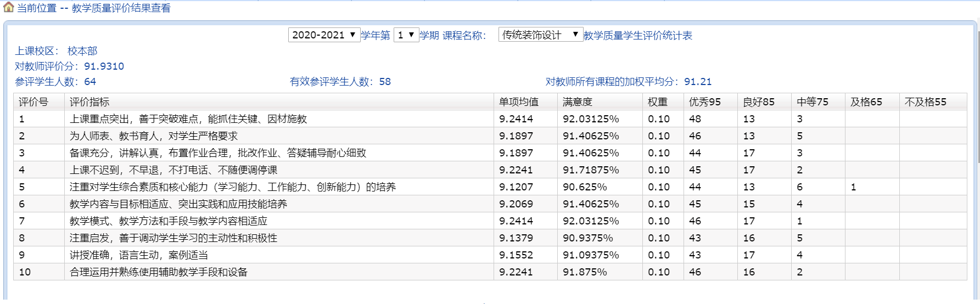The image size is (980, 304).
Task: Select row 7 indicator about 教学模式
Action: pos(169,221)
